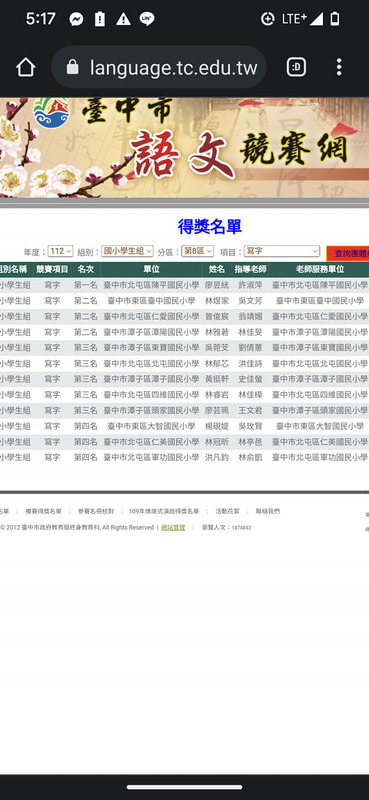The height and width of the screenshot is (800, 369).
Task: Click the red 查詢團體 button
Action: (348, 253)
